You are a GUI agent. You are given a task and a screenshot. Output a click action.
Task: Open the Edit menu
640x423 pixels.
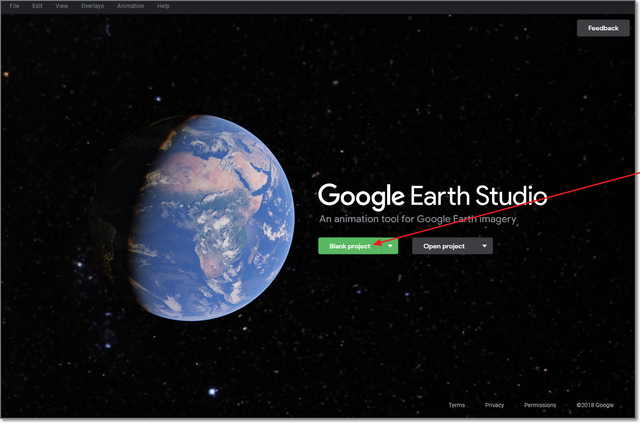click(38, 6)
